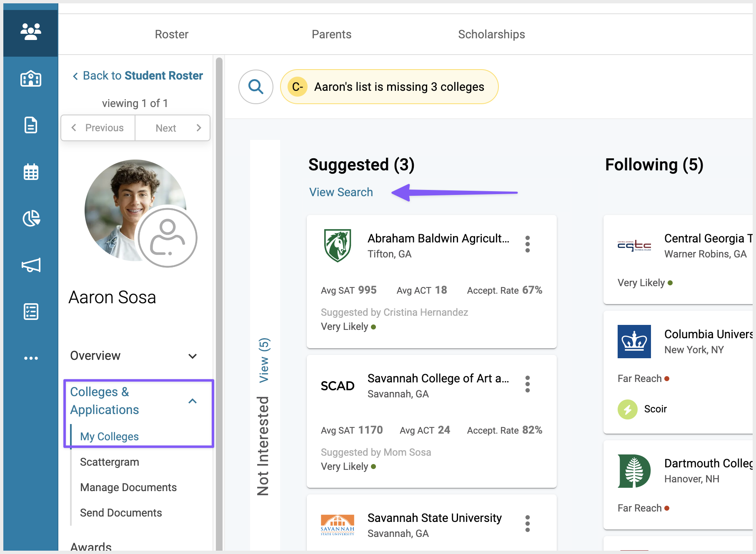Open Savannah College of Art a... name

(438, 378)
